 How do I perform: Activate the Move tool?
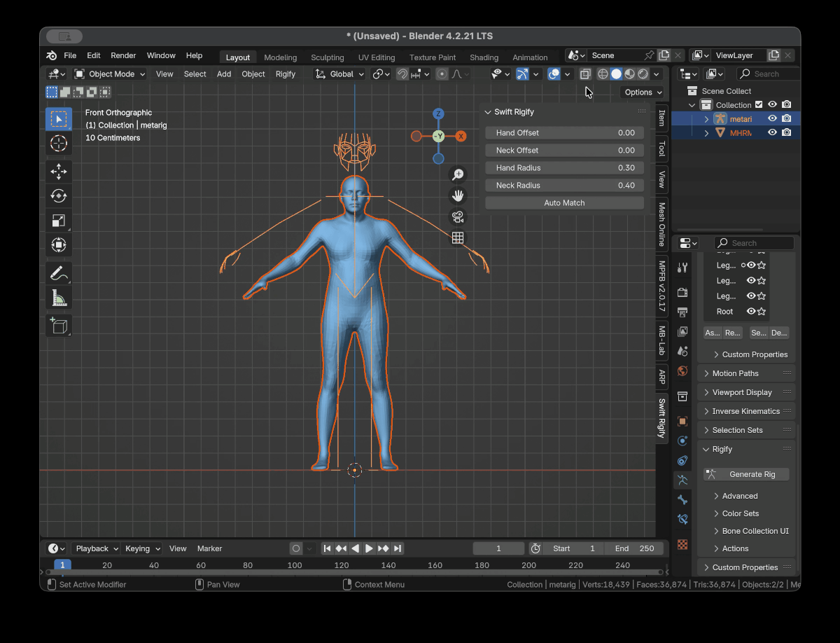[x=59, y=172]
